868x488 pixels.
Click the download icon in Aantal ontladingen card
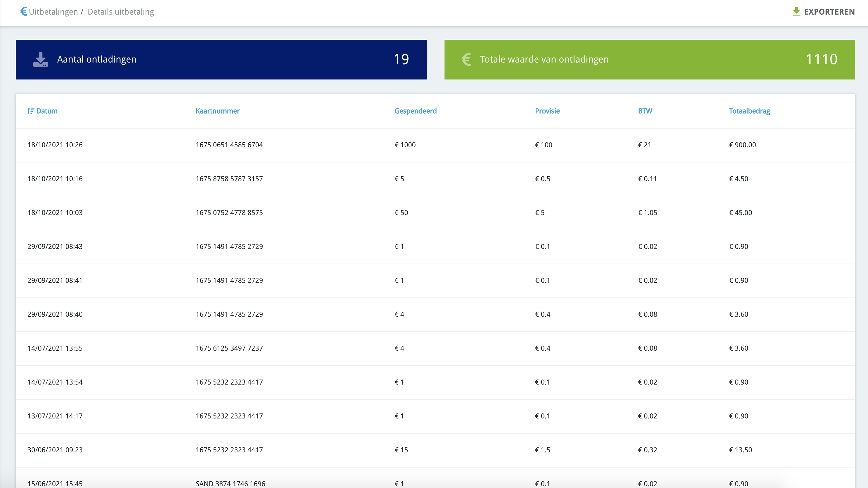[40, 59]
